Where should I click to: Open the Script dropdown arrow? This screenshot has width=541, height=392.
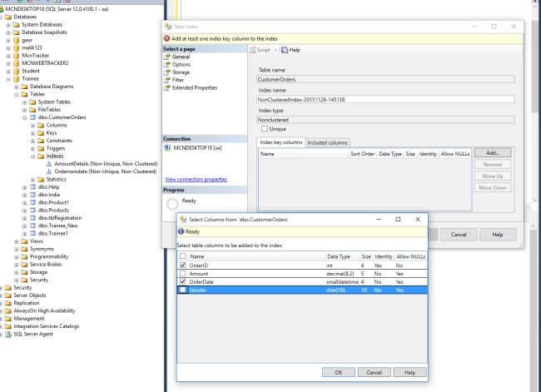click(x=275, y=50)
